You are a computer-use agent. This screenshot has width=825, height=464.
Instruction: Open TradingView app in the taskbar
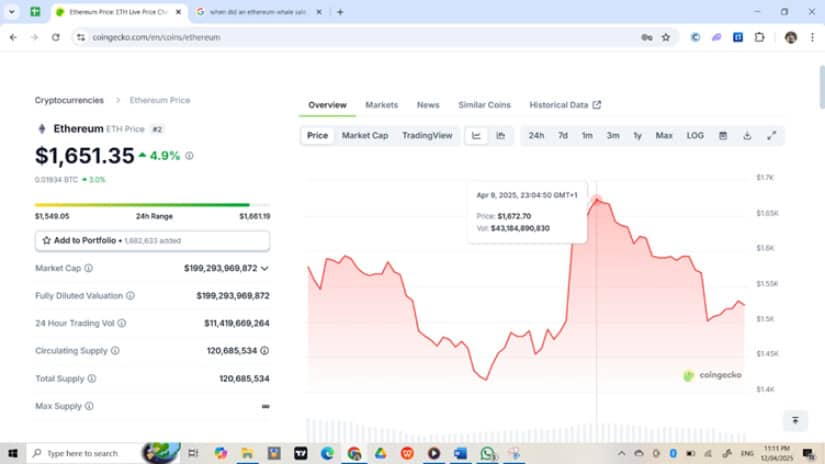point(300,453)
